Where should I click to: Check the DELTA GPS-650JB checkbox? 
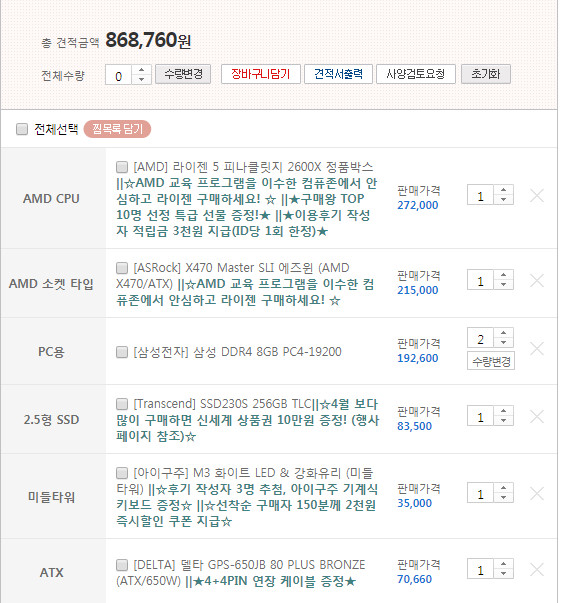(x=122, y=565)
